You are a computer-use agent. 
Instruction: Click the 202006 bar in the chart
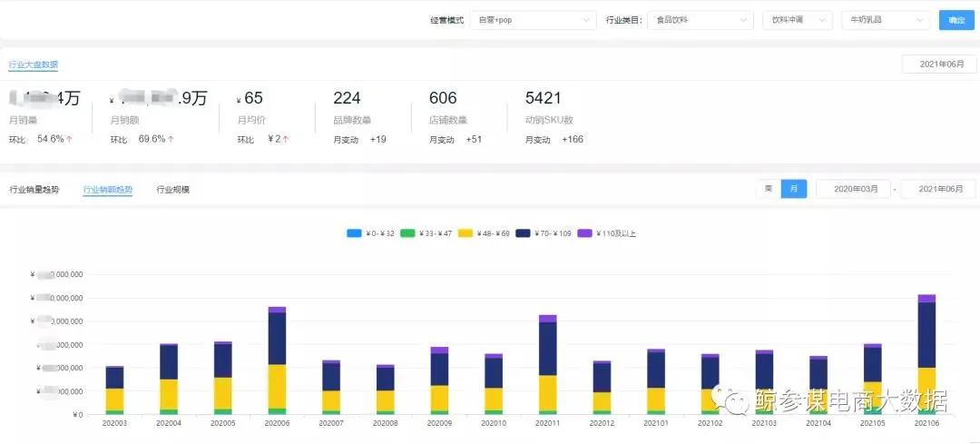pos(277,360)
